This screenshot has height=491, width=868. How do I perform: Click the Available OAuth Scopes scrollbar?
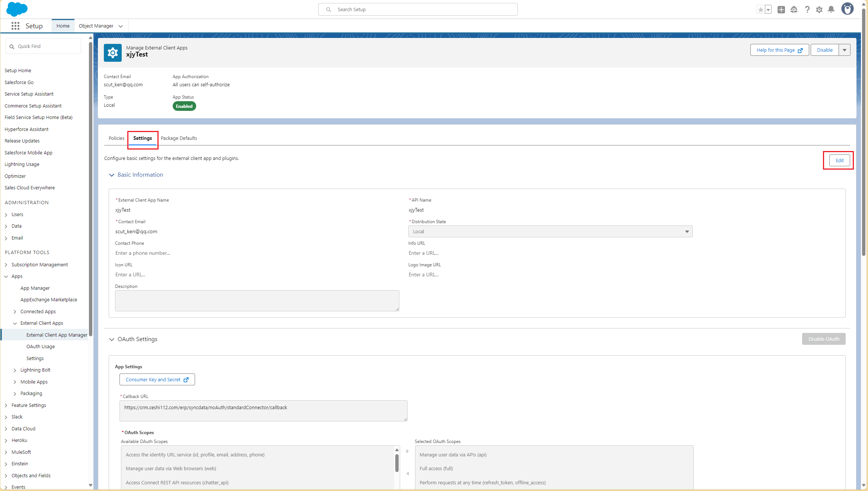397,463
